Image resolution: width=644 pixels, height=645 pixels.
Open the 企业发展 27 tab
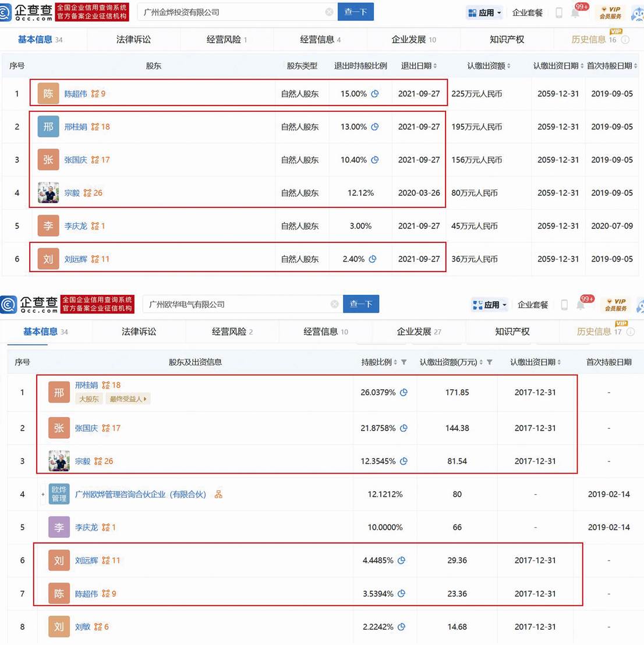click(x=419, y=332)
